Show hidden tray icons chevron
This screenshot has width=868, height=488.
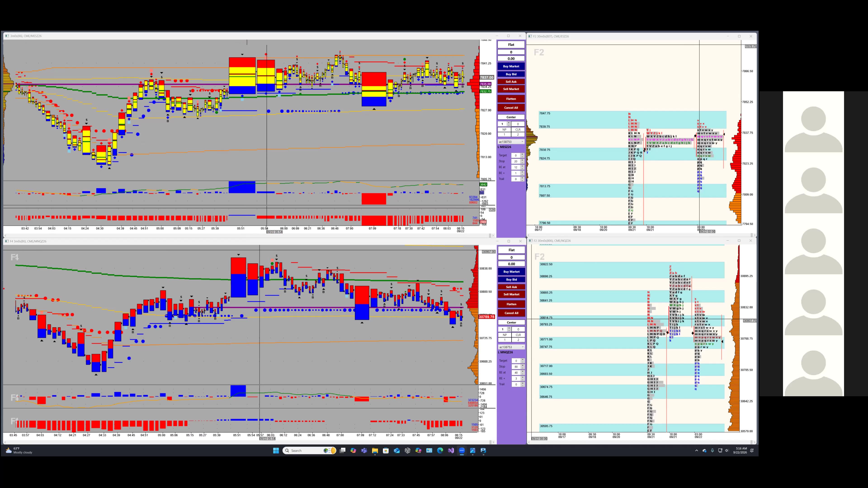(696, 451)
